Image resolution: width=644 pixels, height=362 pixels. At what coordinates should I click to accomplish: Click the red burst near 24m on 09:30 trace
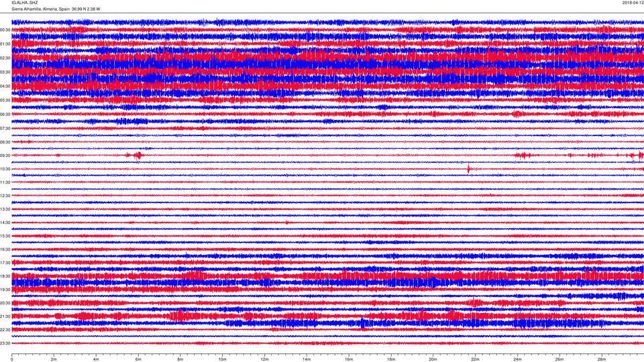click(524, 155)
